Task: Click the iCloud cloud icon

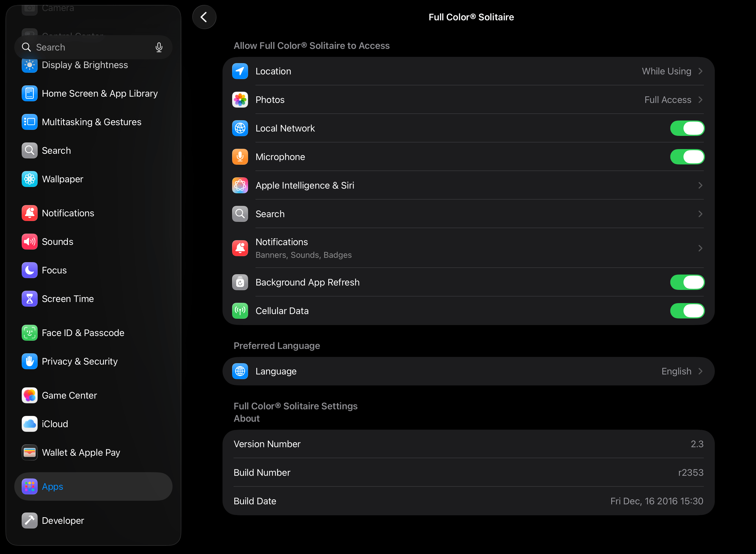Action: point(29,424)
